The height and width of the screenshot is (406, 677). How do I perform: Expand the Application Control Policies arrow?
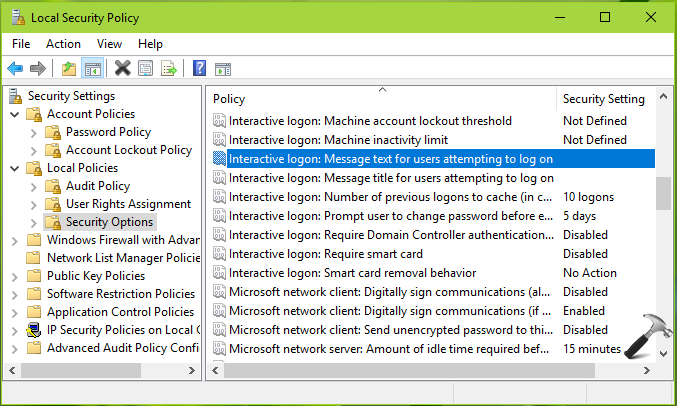[x=15, y=313]
